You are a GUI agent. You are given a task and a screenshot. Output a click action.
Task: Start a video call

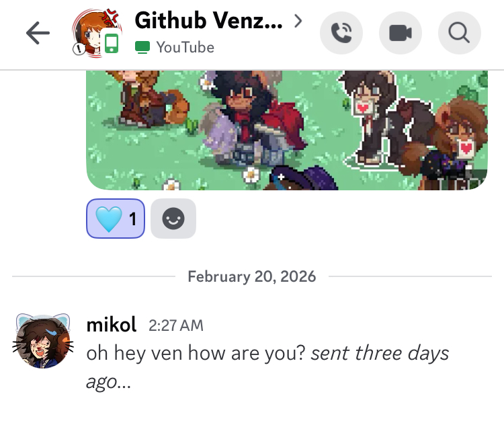pyautogui.click(x=401, y=32)
